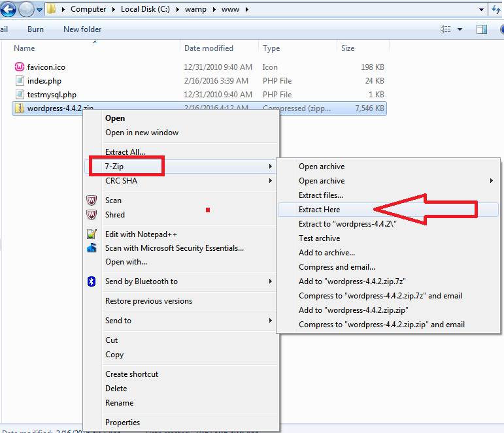Click the index.php file icon

pos(20,80)
